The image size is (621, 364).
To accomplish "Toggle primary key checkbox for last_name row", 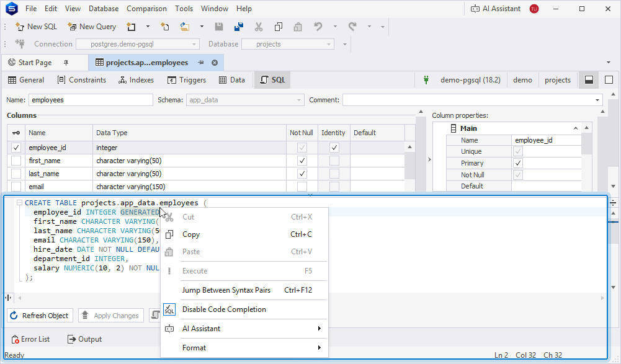I will (x=16, y=174).
